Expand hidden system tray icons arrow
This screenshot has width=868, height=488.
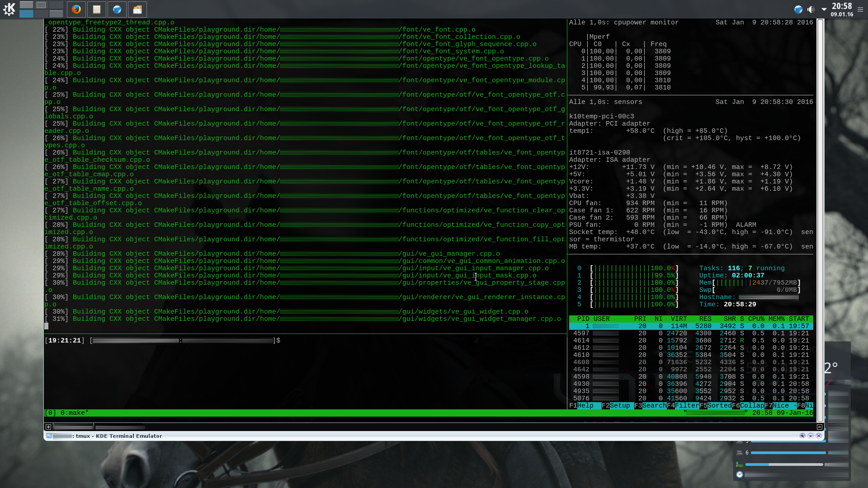pyautogui.click(x=824, y=9)
